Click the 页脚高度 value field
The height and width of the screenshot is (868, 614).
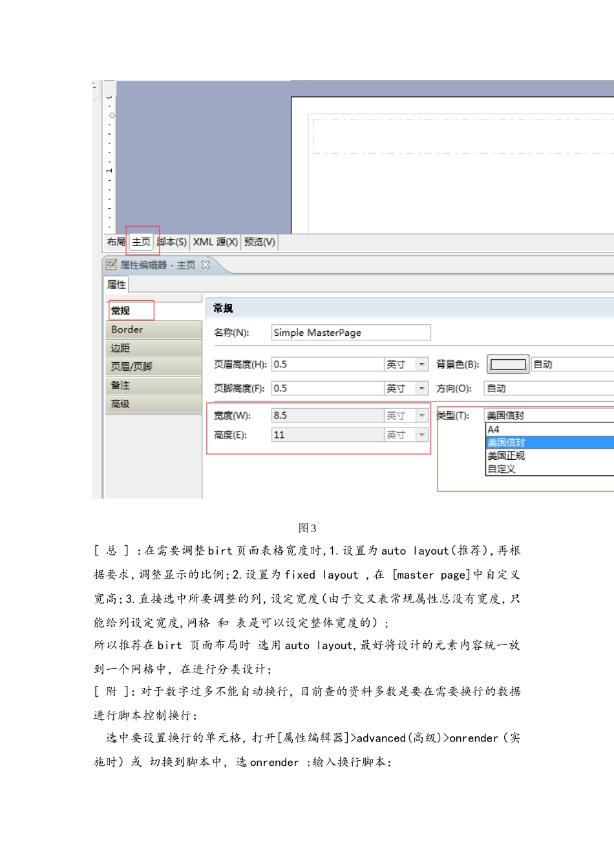pyautogui.click(x=328, y=388)
